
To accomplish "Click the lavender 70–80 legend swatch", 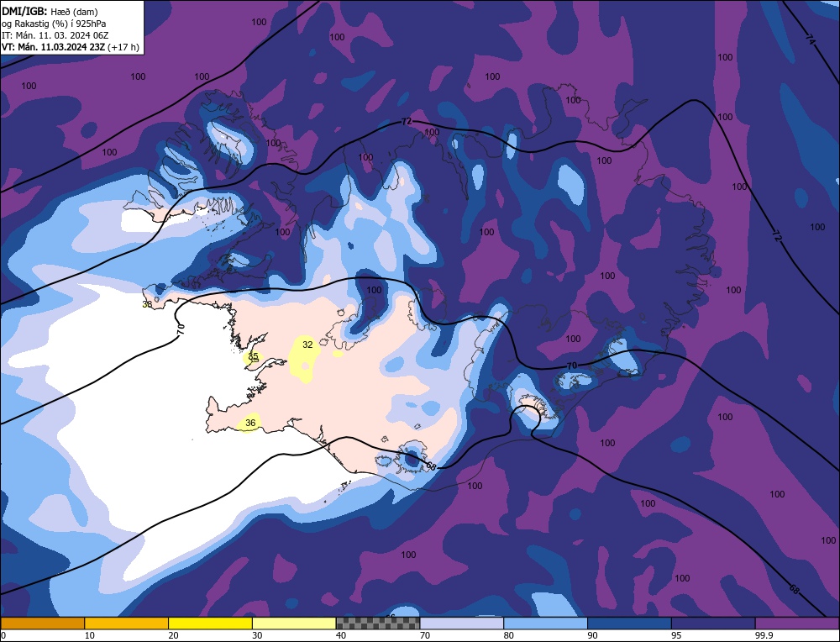I will pyautogui.click(x=462, y=623).
